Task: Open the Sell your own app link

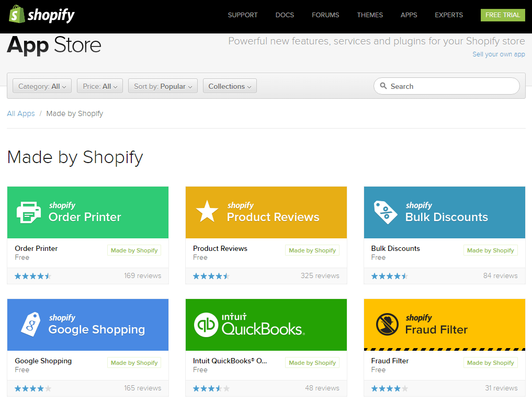Action: point(498,54)
